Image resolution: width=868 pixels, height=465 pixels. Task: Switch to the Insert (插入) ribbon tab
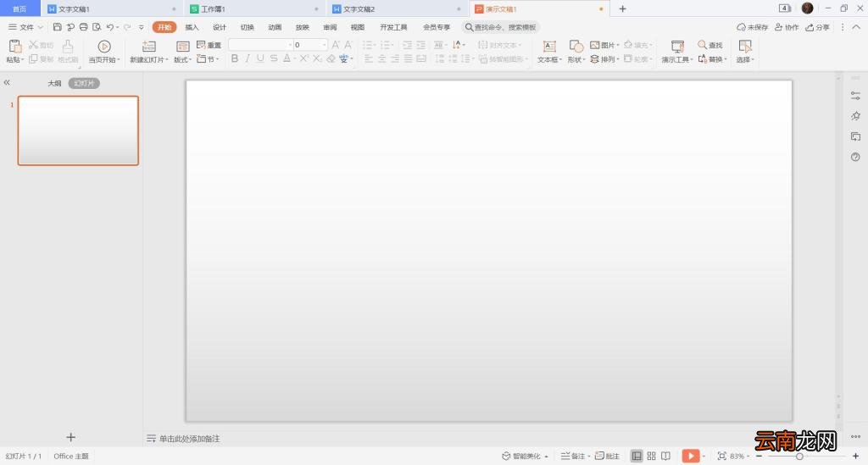point(192,27)
